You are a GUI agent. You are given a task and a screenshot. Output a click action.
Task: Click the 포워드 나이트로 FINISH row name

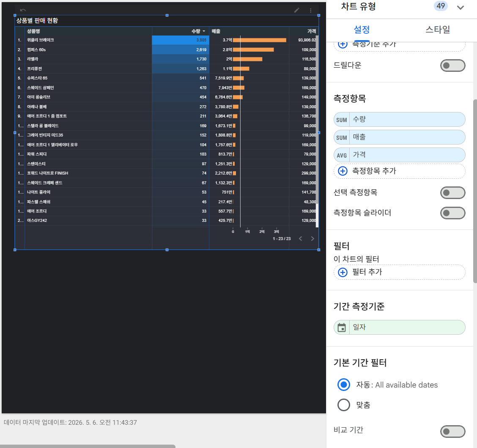pyautogui.click(x=47, y=173)
